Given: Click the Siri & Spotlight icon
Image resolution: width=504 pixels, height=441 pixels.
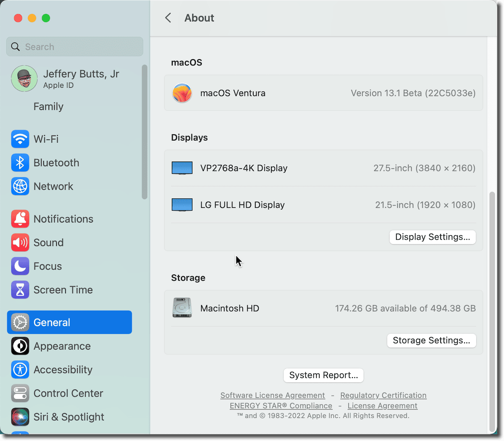Looking at the screenshot, I should 20,417.
